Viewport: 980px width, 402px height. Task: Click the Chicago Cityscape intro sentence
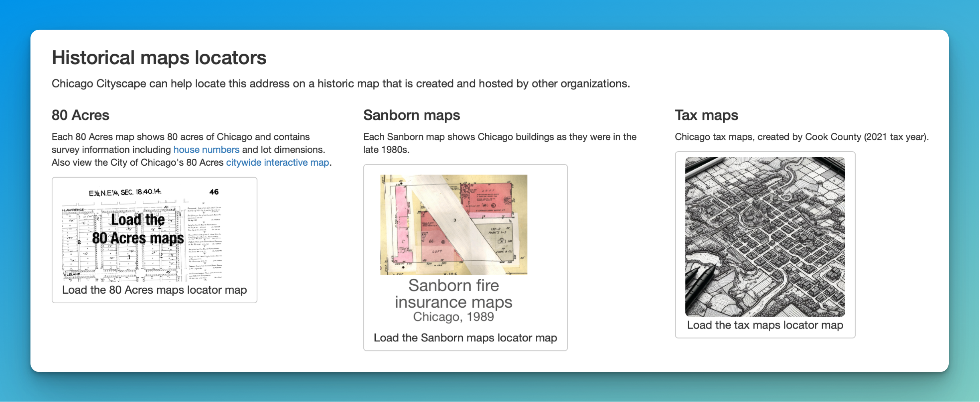point(340,83)
